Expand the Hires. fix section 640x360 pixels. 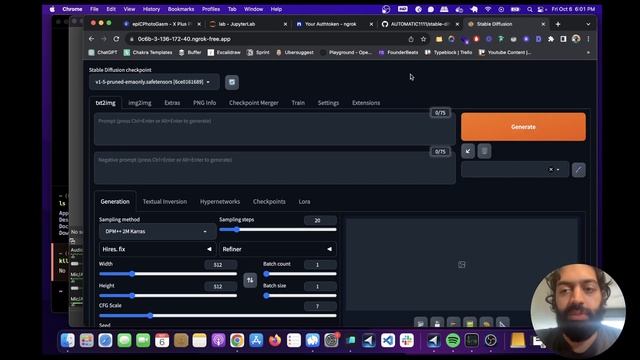pos(158,249)
